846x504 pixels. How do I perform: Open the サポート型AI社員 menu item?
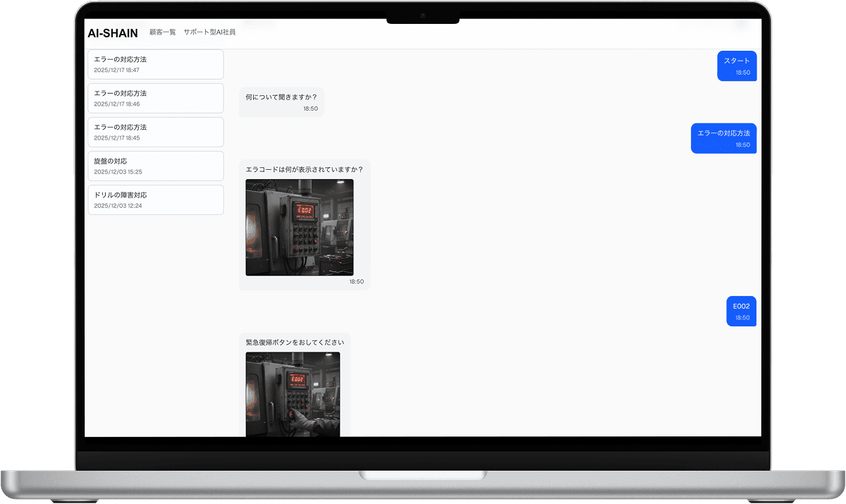tap(209, 32)
